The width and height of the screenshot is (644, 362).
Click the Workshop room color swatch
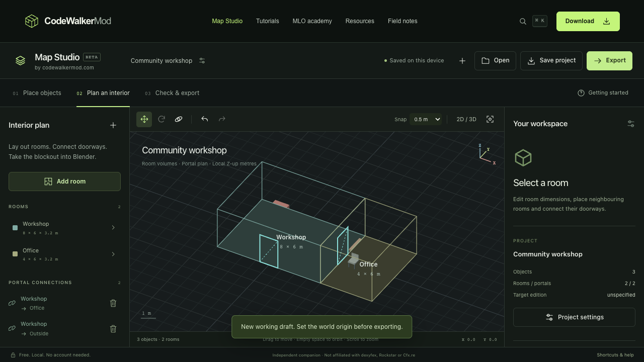[x=15, y=228]
